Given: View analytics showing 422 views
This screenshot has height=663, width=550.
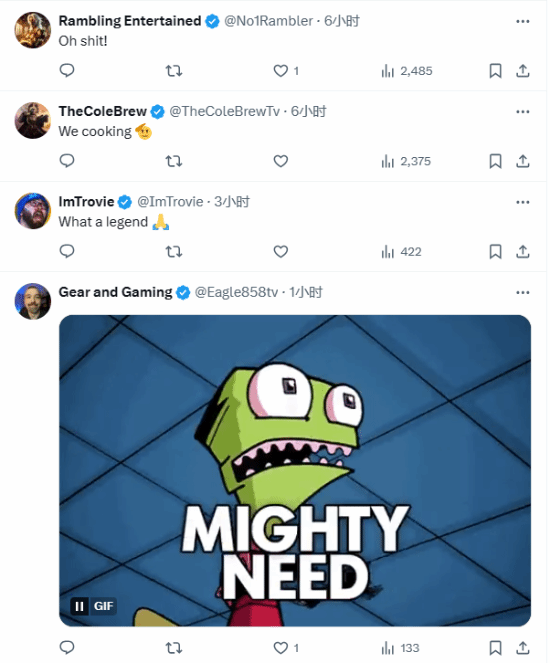Looking at the screenshot, I should coord(401,252).
